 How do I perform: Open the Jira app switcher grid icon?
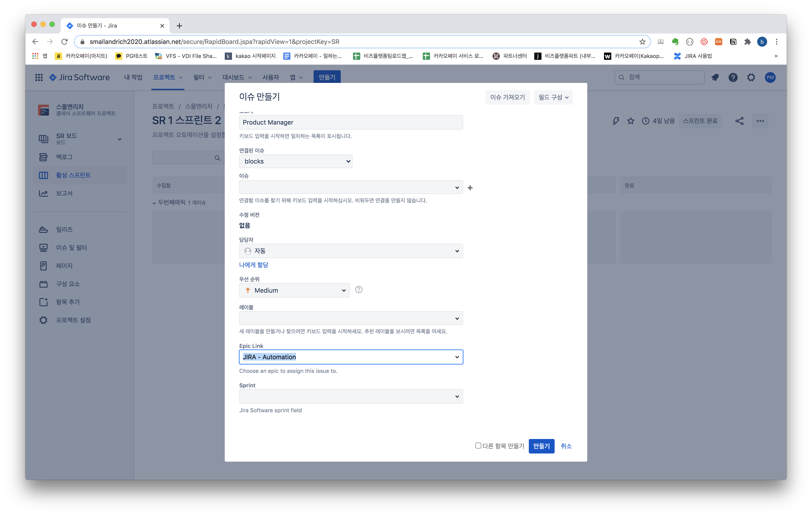39,77
